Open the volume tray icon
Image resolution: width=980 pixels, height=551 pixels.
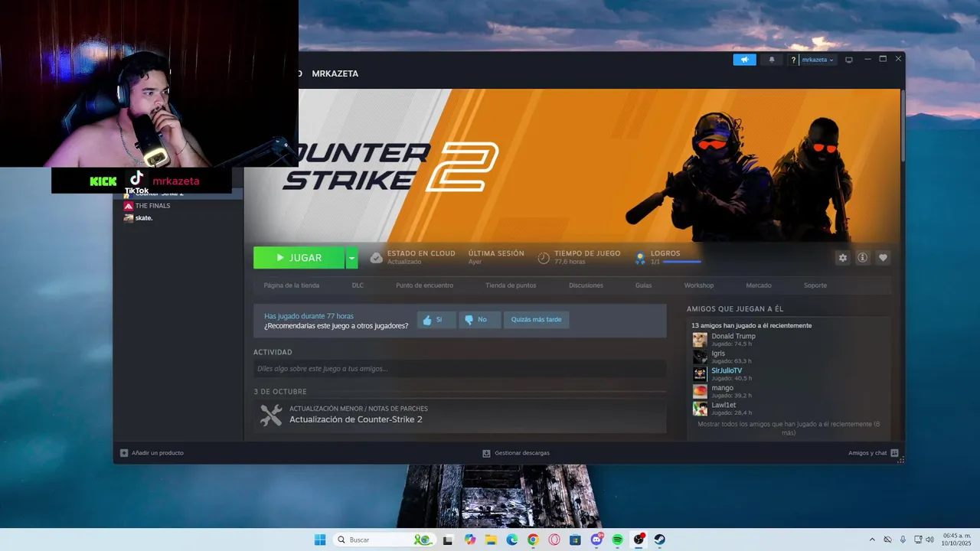(x=930, y=540)
